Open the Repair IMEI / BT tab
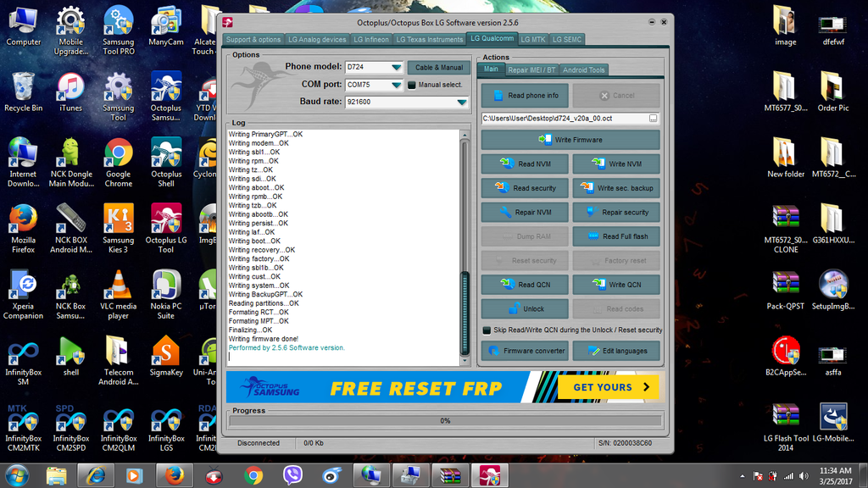This screenshot has width=868, height=488. (x=531, y=69)
